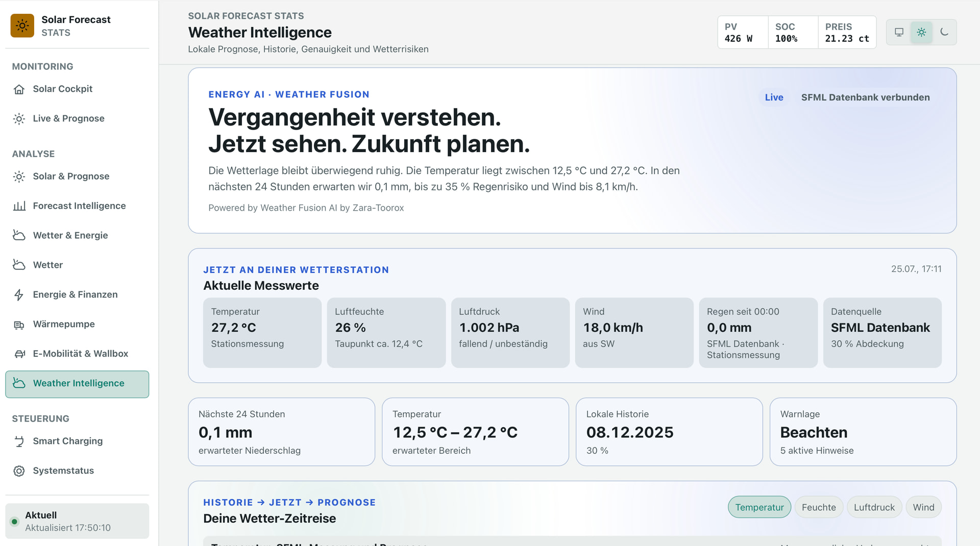Enable light theme with sun icon
The image size is (980, 546).
tap(921, 32)
